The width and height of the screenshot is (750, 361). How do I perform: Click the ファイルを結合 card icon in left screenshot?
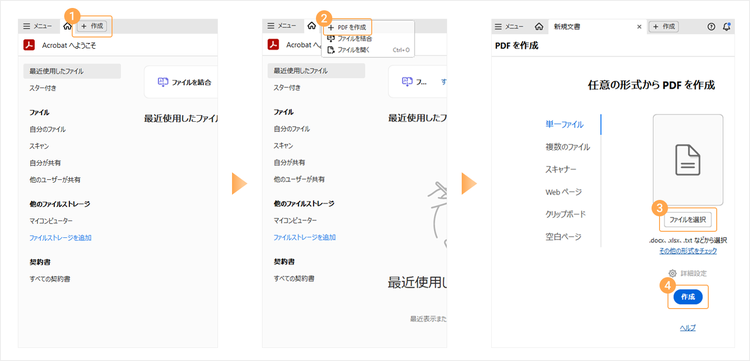163,82
